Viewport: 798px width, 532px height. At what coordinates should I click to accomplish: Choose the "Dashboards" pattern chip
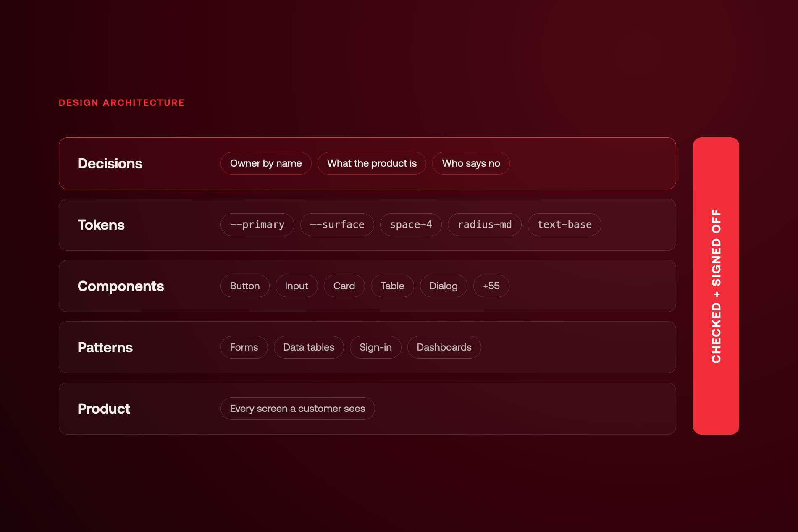coord(444,347)
